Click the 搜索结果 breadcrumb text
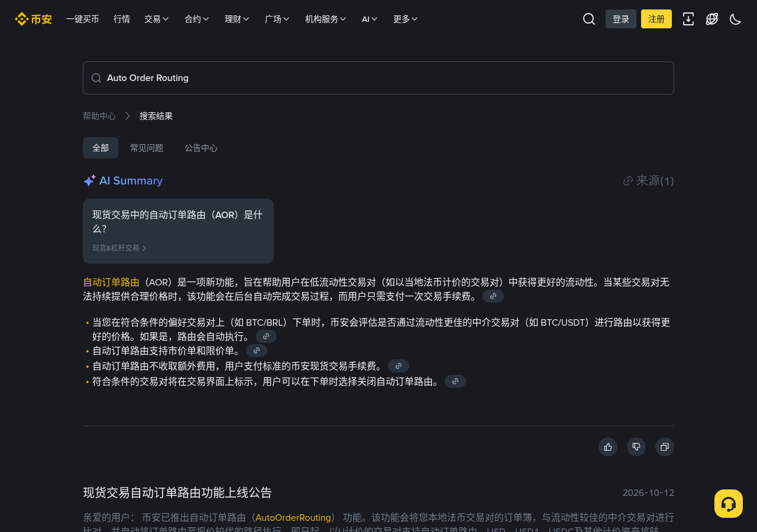 pos(156,116)
